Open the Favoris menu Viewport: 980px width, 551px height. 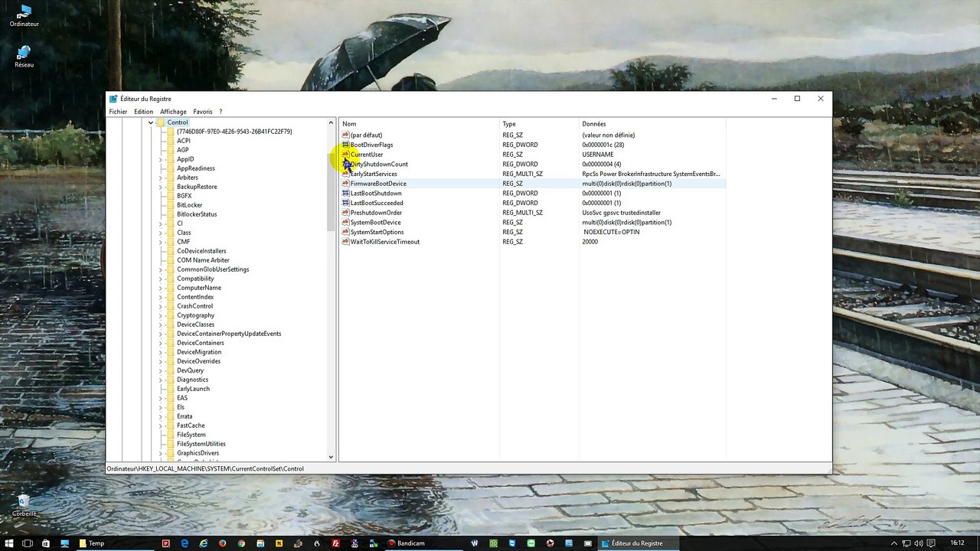(203, 112)
